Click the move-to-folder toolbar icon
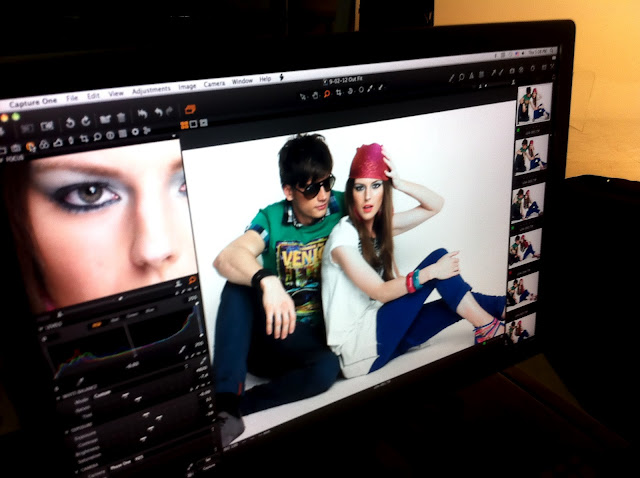640x478 pixels. point(105,119)
